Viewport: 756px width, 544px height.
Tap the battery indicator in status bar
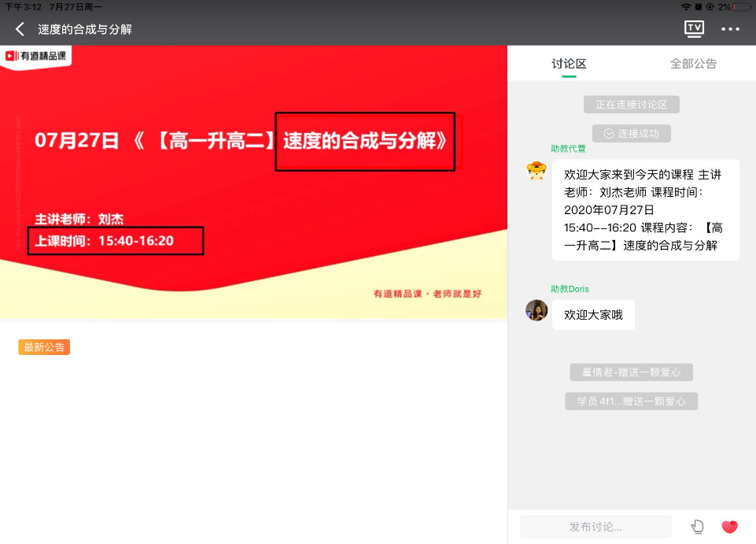point(742,6)
